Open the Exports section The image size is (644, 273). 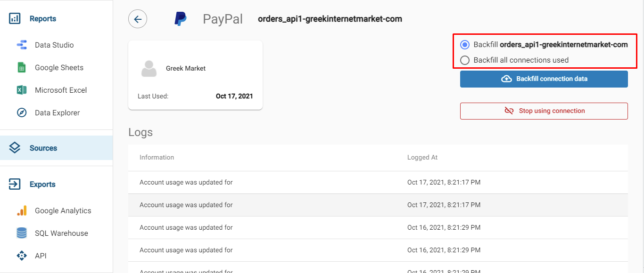pyautogui.click(x=42, y=185)
